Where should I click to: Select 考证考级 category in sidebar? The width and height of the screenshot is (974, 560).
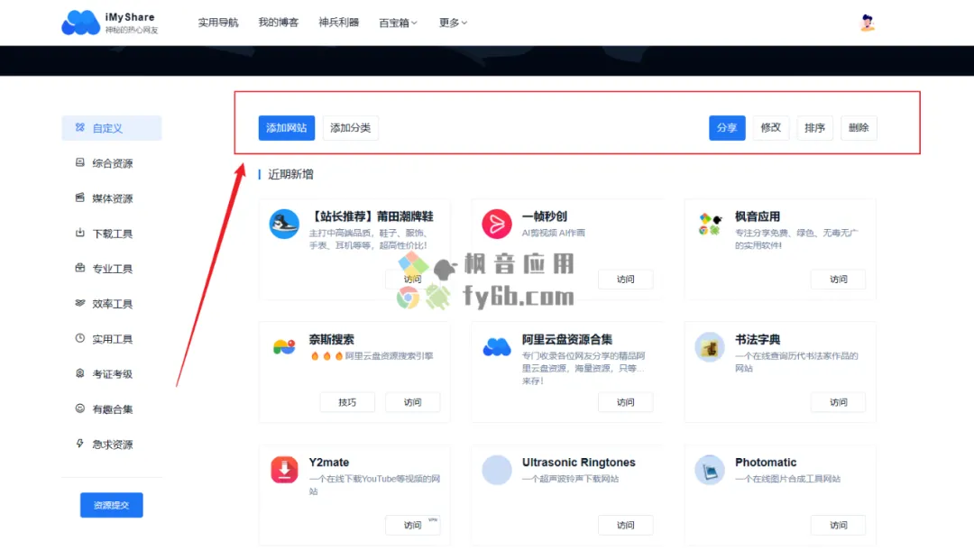pos(112,373)
